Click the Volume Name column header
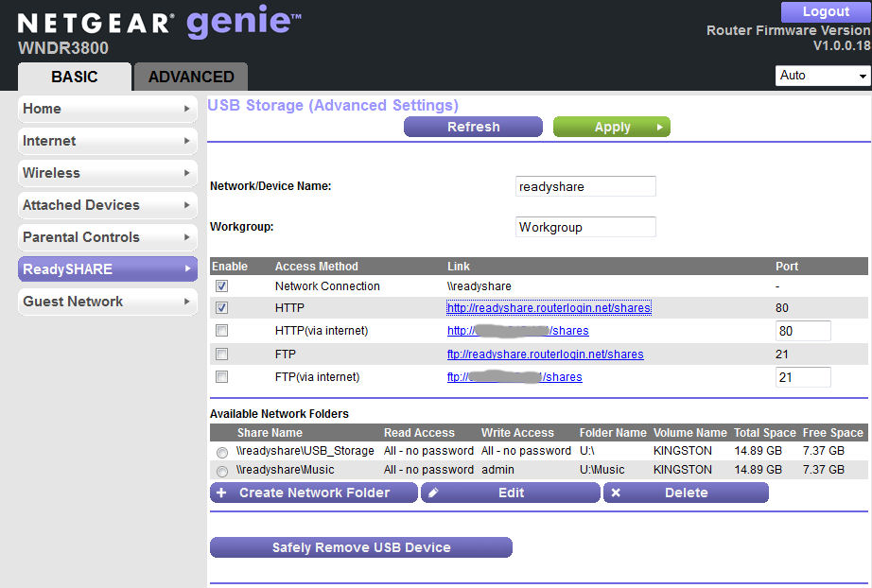This screenshot has height=588, width=872. 690,433
